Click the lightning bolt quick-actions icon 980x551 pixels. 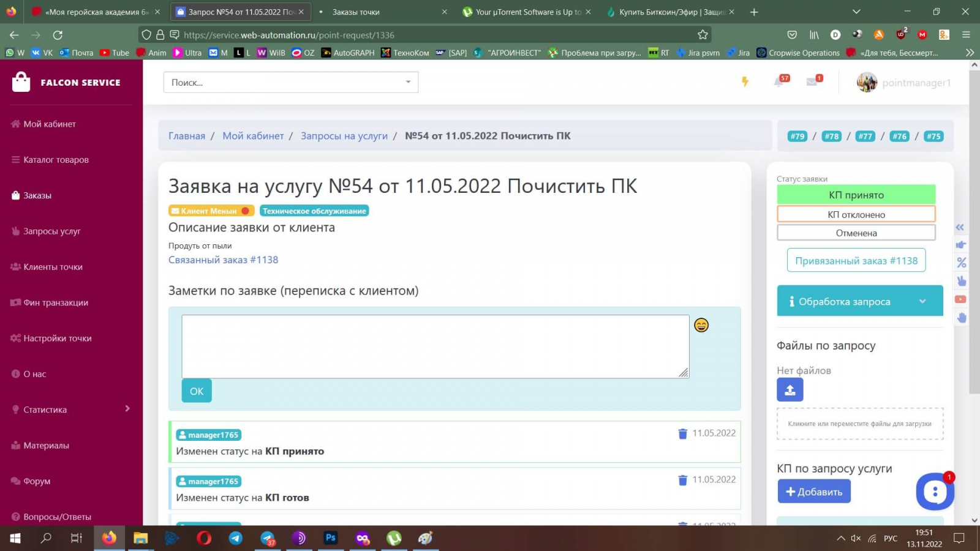point(745,81)
